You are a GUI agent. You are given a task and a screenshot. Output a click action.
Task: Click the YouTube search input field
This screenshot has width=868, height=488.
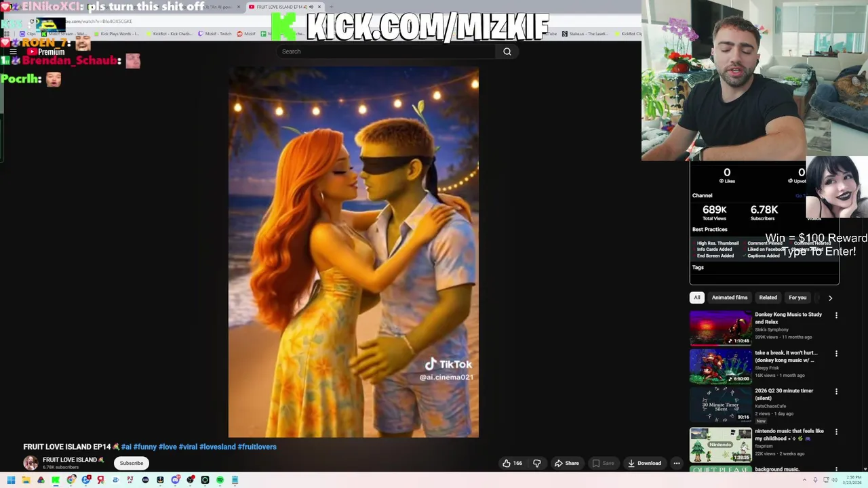point(387,52)
